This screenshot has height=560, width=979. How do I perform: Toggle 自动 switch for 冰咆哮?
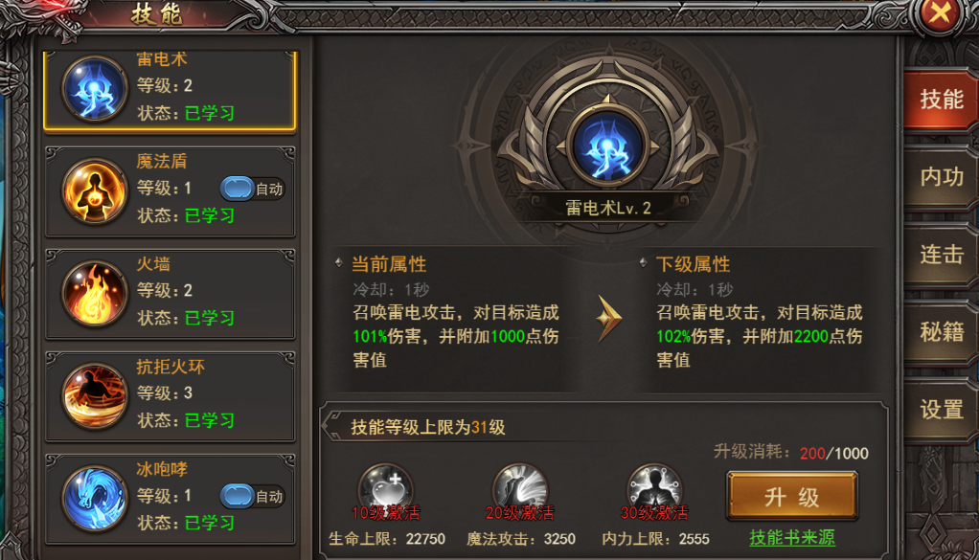coord(252,497)
